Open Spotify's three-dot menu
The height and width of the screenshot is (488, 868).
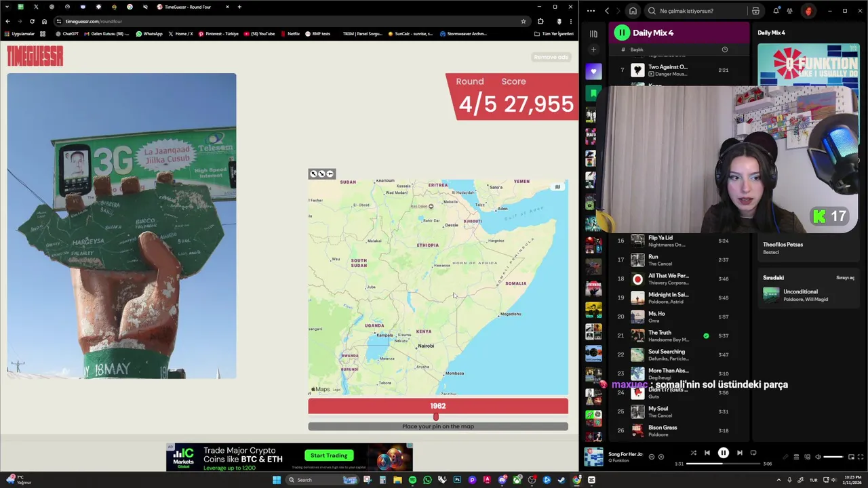click(591, 11)
